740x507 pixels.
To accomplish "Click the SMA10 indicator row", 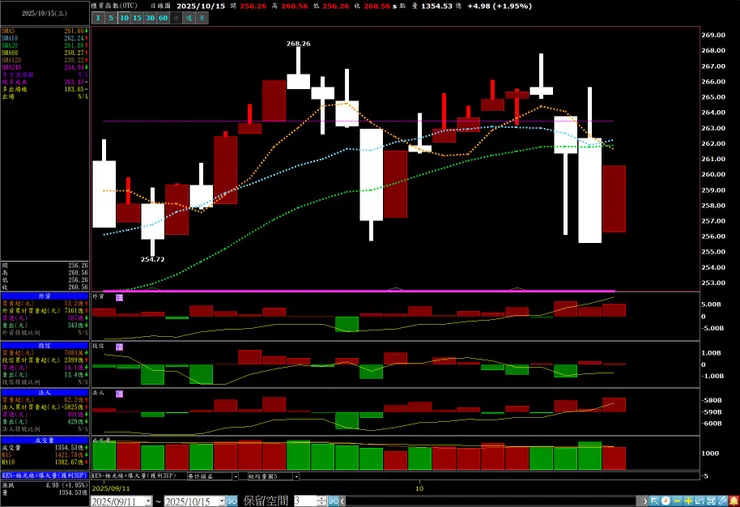I will (x=45, y=38).
